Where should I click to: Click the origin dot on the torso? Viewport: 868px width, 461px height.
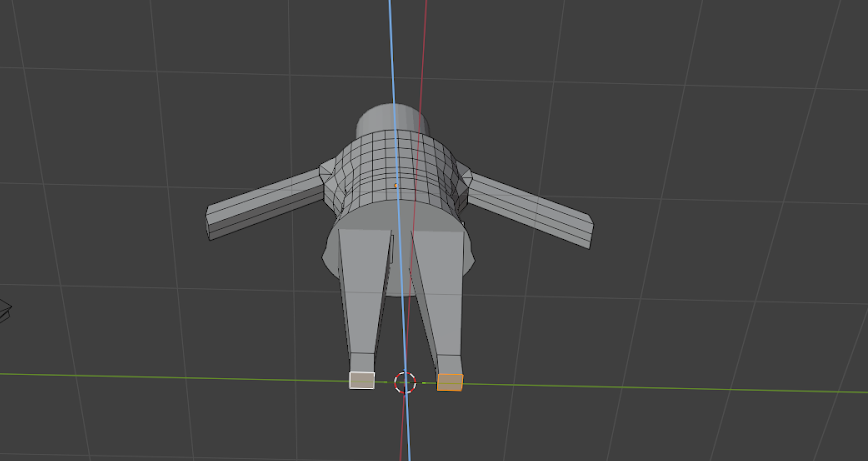pyautogui.click(x=397, y=185)
